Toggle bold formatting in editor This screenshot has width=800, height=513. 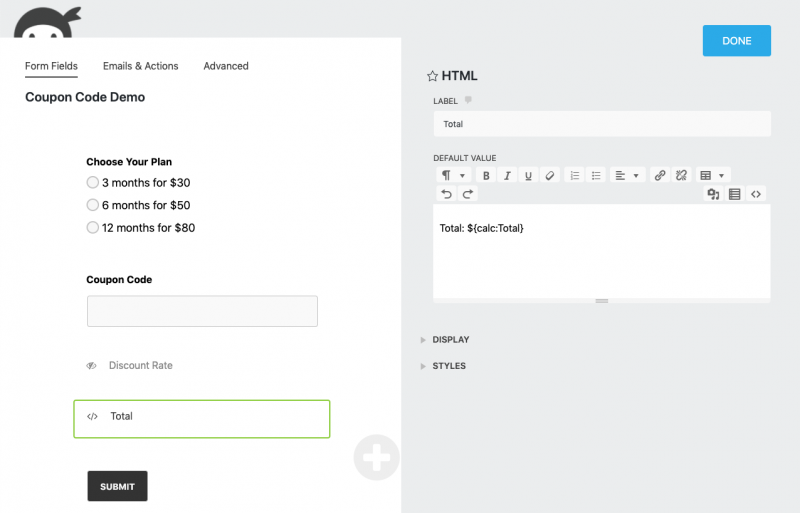coord(486,175)
